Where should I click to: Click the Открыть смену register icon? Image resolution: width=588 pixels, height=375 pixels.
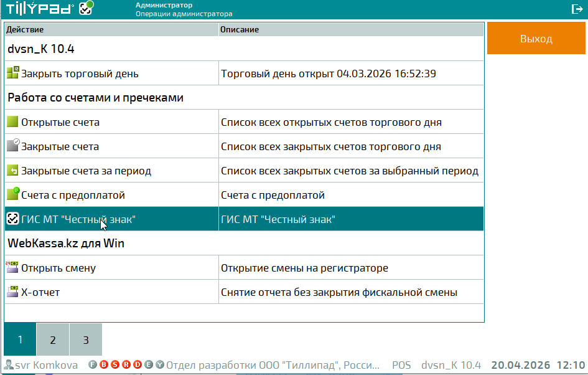point(12,267)
